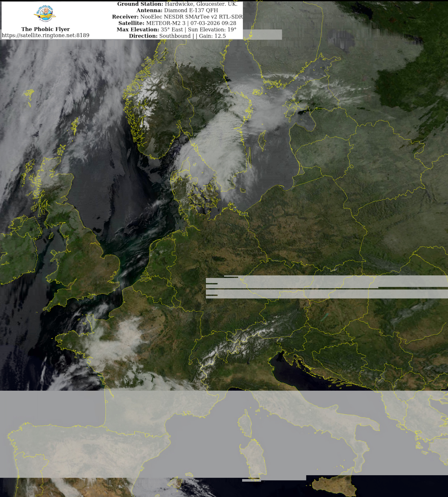The image size is (448, 497).
Task: Click the Antenna Diamond E-137 QFH text
Action: click(x=177, y=10)
